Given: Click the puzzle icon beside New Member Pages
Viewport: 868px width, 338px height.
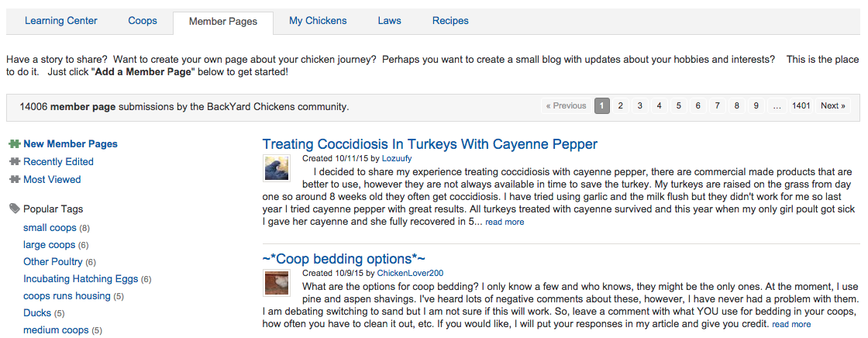Looking at the screenshot, I should coord(14,144).
